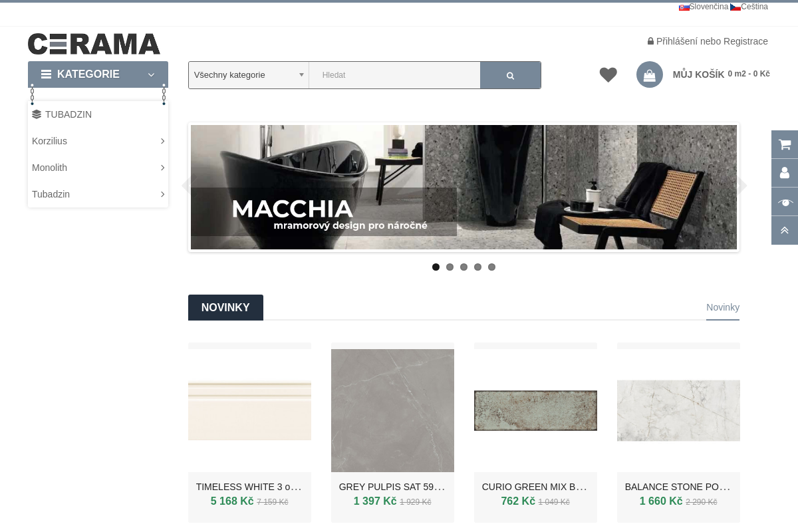Select the second banner slide dot
The image size is (798, 532).
coord(450,267)
